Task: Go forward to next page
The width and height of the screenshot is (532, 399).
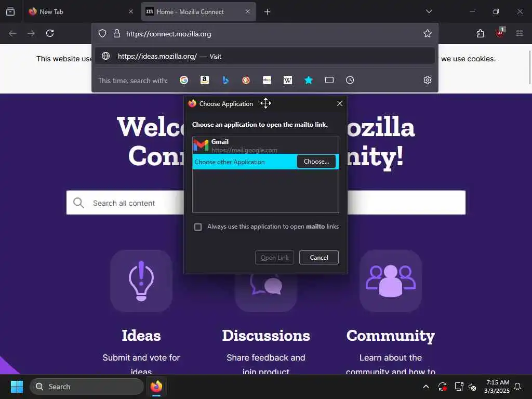Action: click(x=31, y=33)
